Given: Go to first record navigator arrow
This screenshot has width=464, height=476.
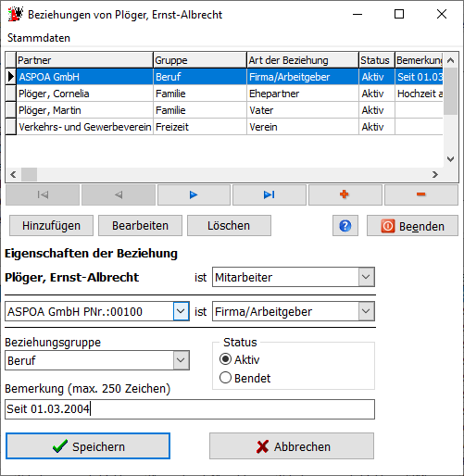Looking at the screenshot, I should point(43,194).
